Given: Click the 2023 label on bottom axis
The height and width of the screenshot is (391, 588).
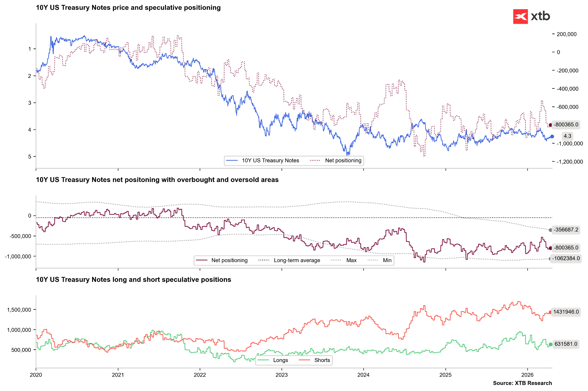Looking at the screenshot, I should point(282,375).
